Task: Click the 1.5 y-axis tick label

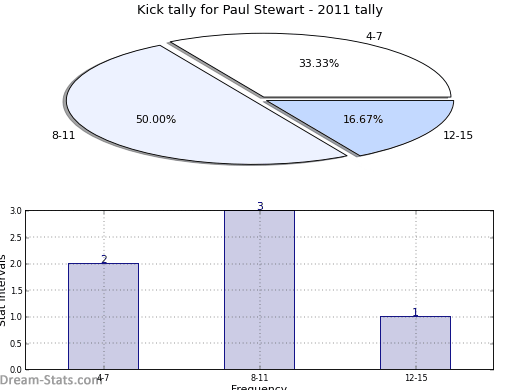Action: 16,290
